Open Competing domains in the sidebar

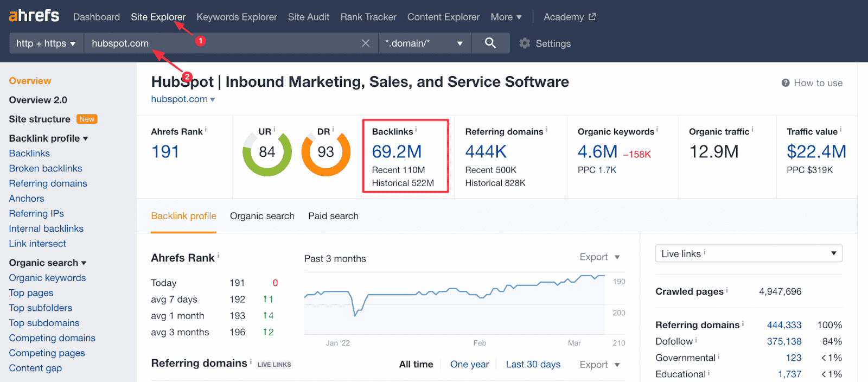(x=52, y=338)
